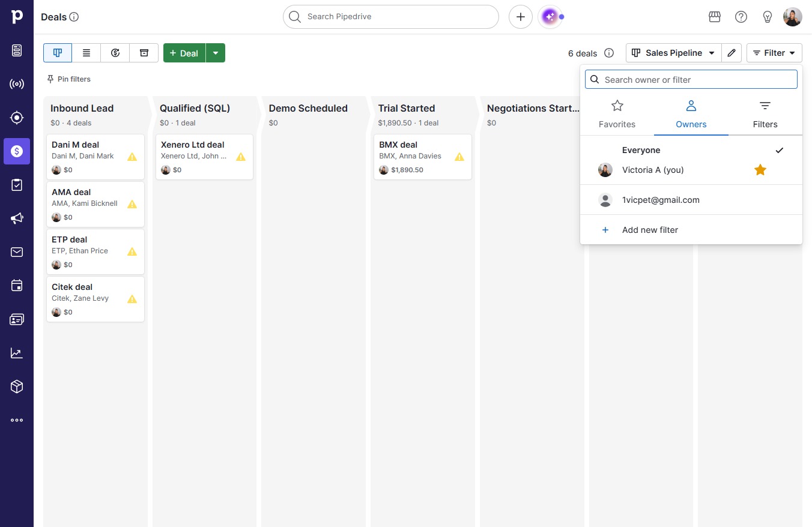
Task: Click the Search owner or filter field
Action: pos(691,79)
